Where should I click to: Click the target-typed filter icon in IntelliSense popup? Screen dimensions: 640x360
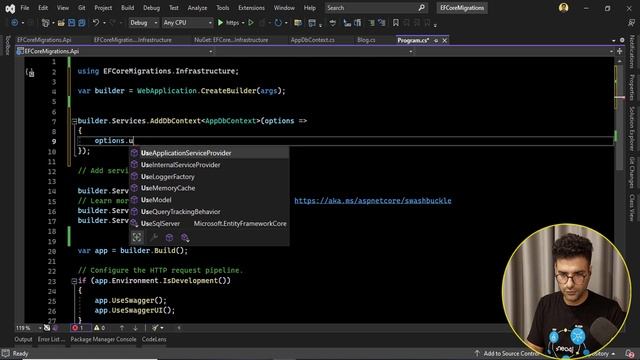click(x=137, y=237)
